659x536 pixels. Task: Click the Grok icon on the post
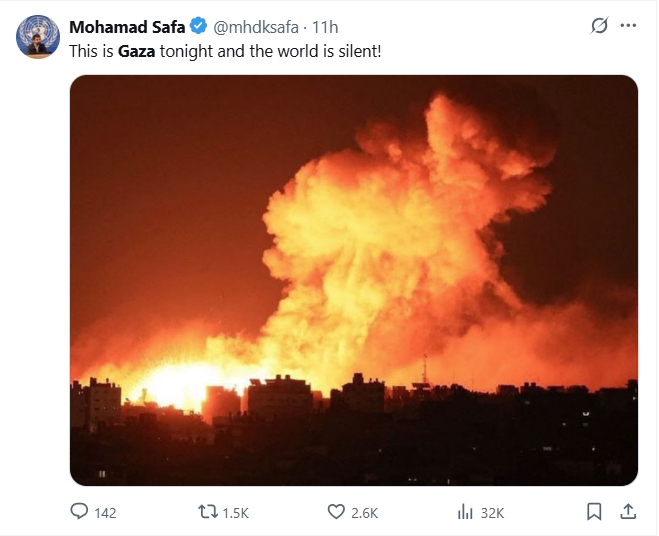pos(599,25)
